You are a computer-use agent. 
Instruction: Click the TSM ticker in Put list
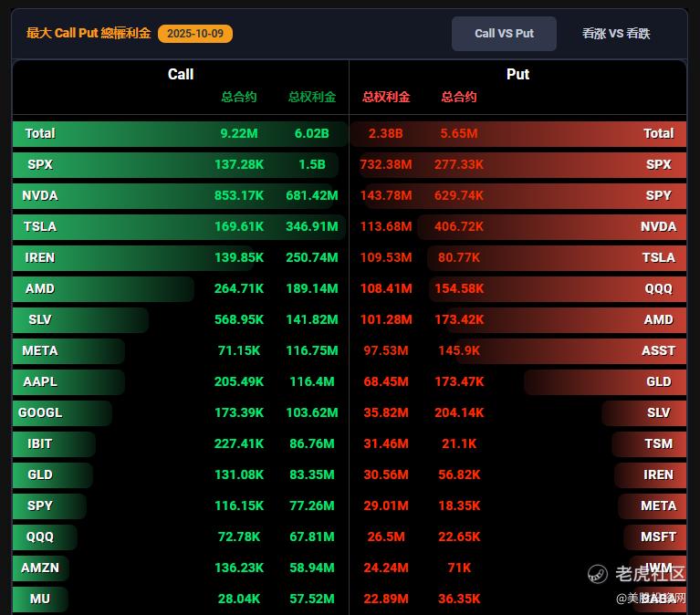(x=659, y=443)
